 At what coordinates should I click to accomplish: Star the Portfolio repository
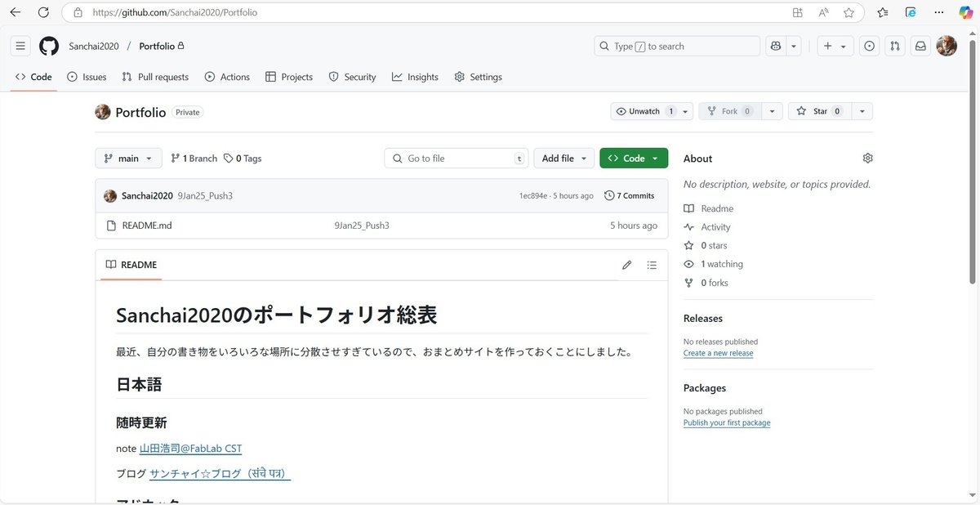tap(819, 111)
